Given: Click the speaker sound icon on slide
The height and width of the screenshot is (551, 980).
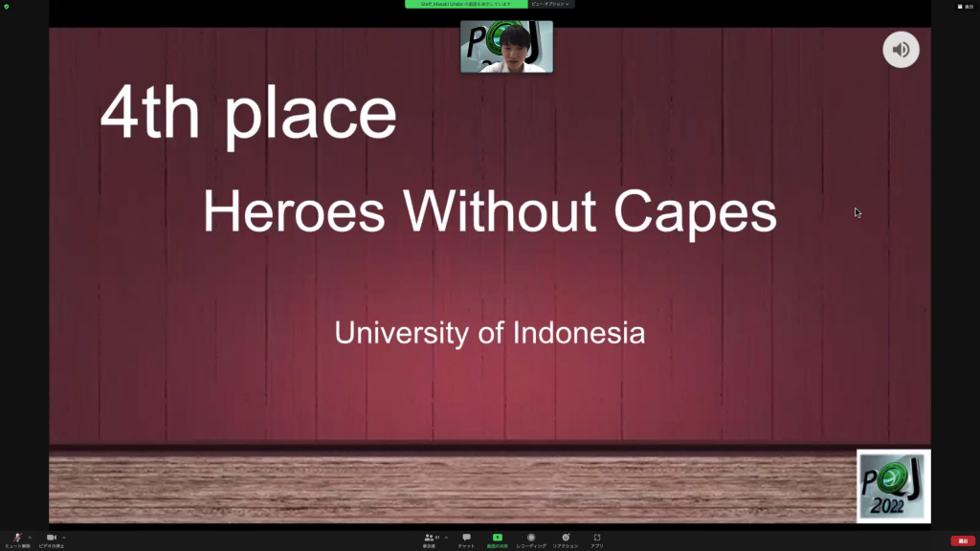Looking at the screenshot, I should [901, 50].
